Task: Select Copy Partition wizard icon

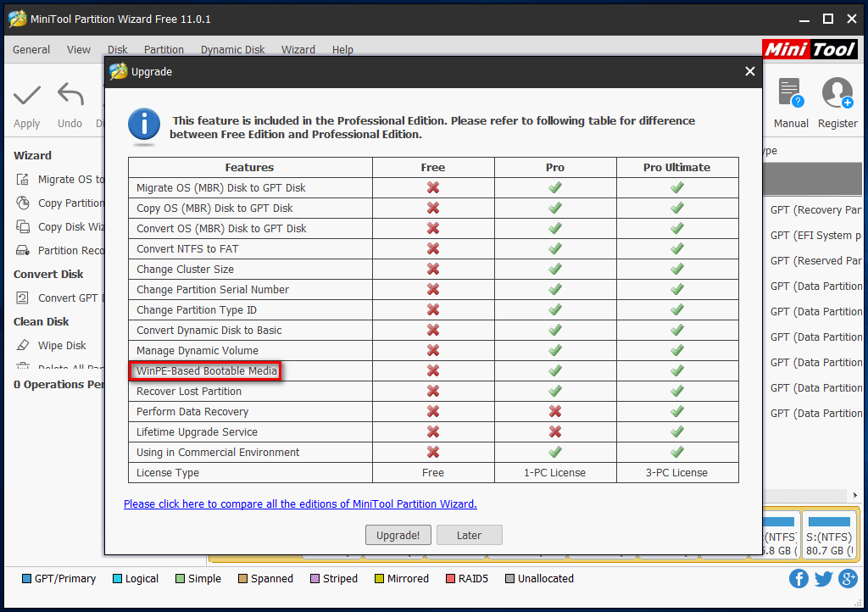Action: (x=23, y=203)
